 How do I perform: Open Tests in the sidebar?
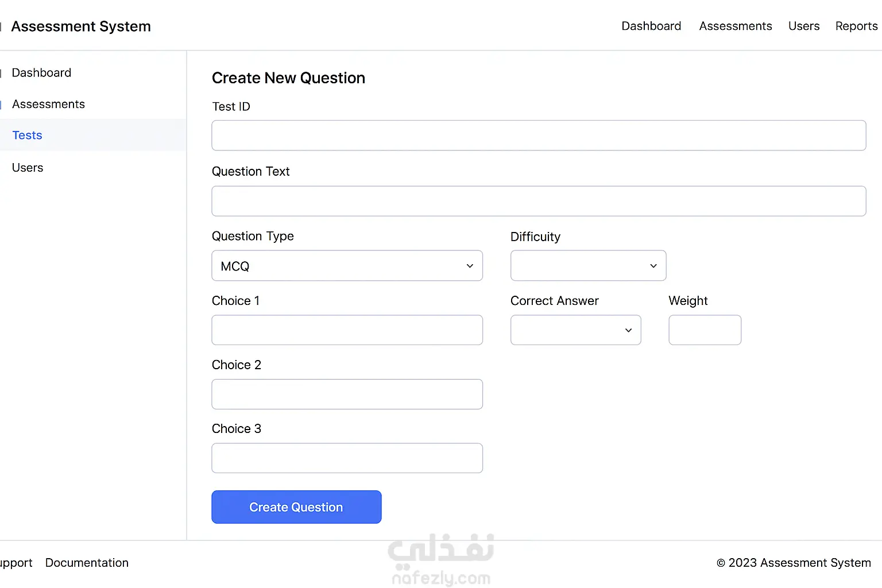[27, 136]
